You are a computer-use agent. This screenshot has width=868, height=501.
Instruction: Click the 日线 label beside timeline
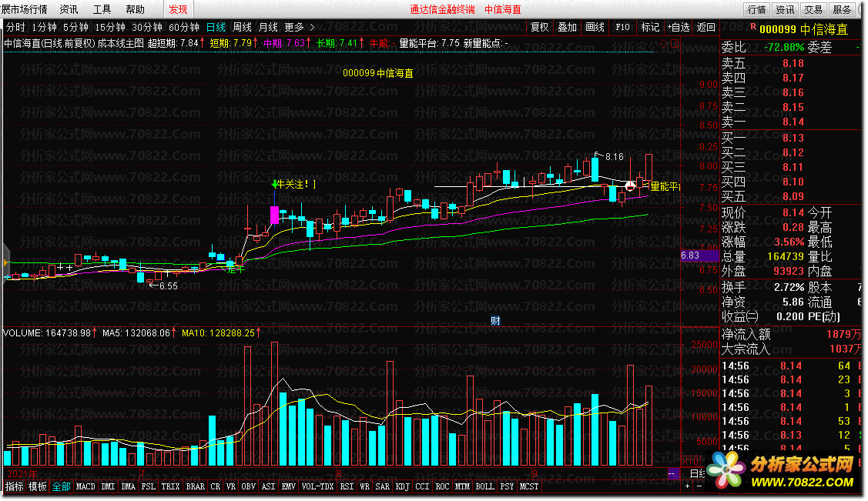[x=697, y=474]
